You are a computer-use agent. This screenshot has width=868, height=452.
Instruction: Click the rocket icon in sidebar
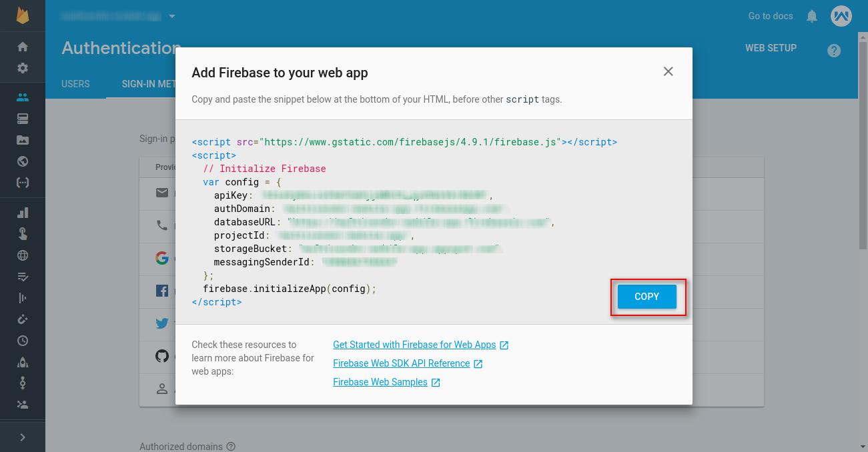(x=23, y=362)
